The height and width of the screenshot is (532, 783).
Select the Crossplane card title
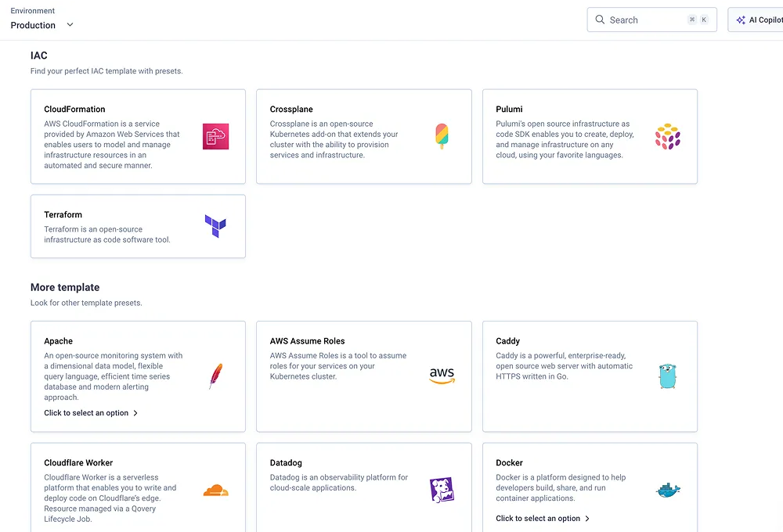point(291,110)
